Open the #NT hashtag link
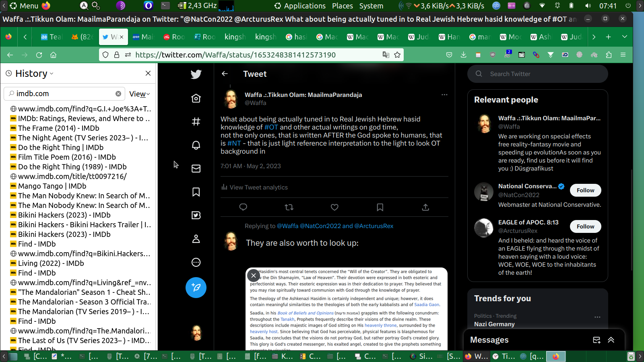 pos(234,143)
